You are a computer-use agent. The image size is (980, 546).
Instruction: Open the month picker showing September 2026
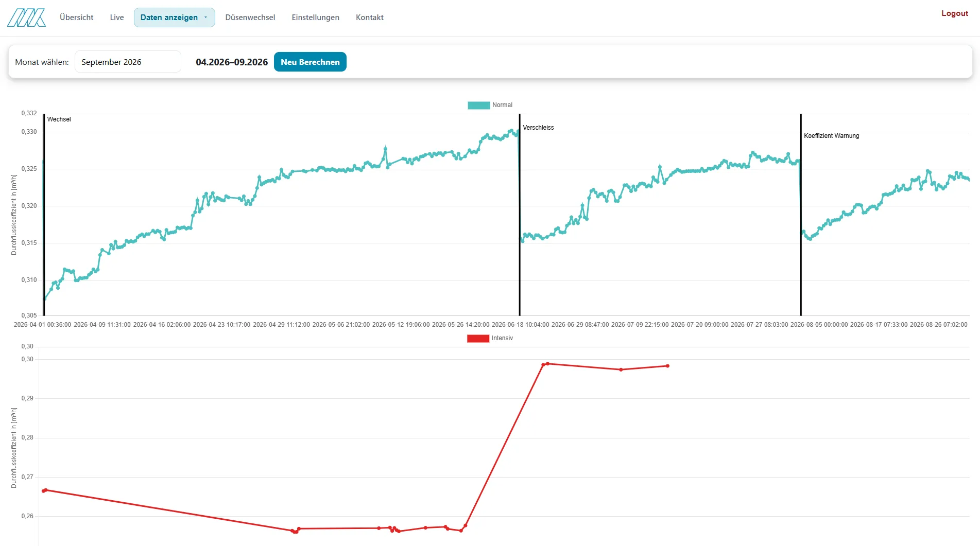(x=128, y=62)
